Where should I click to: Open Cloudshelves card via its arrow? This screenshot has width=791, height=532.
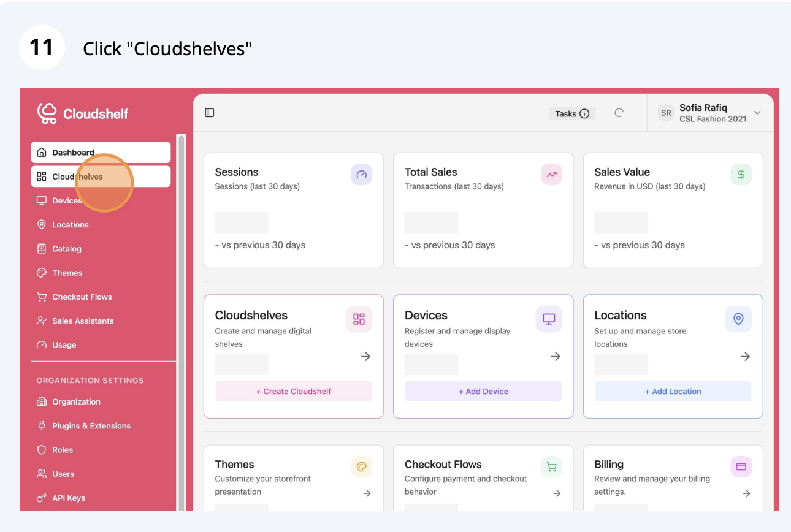[x=366, y=357]
